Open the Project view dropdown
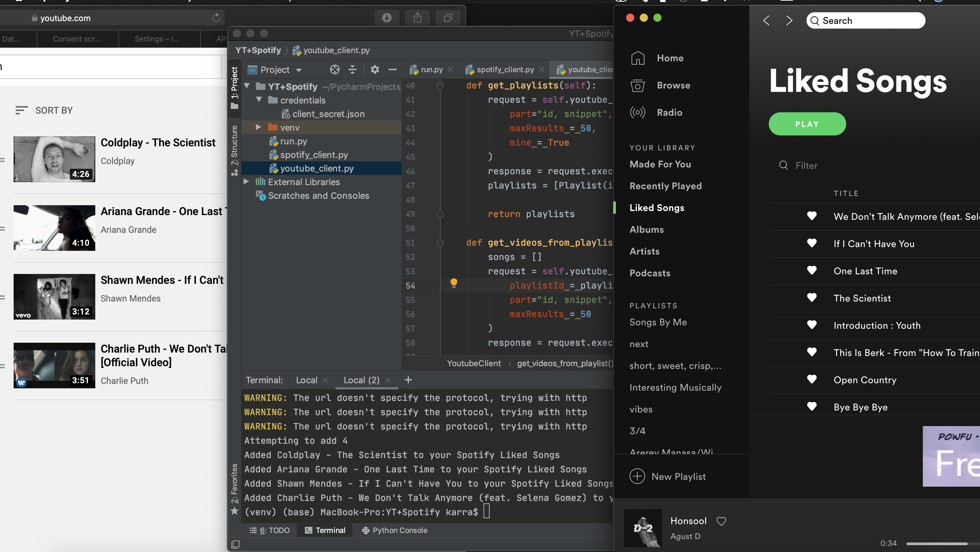The image size is (980, 552). tap(299, 70)
